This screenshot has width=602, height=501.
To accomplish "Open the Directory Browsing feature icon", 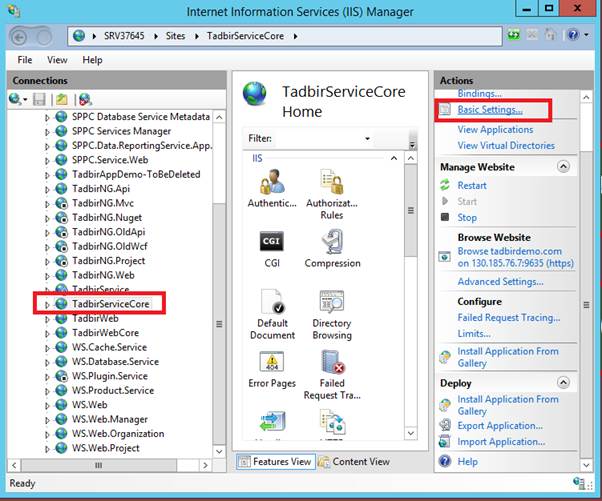I will click(x=332, y=301).
